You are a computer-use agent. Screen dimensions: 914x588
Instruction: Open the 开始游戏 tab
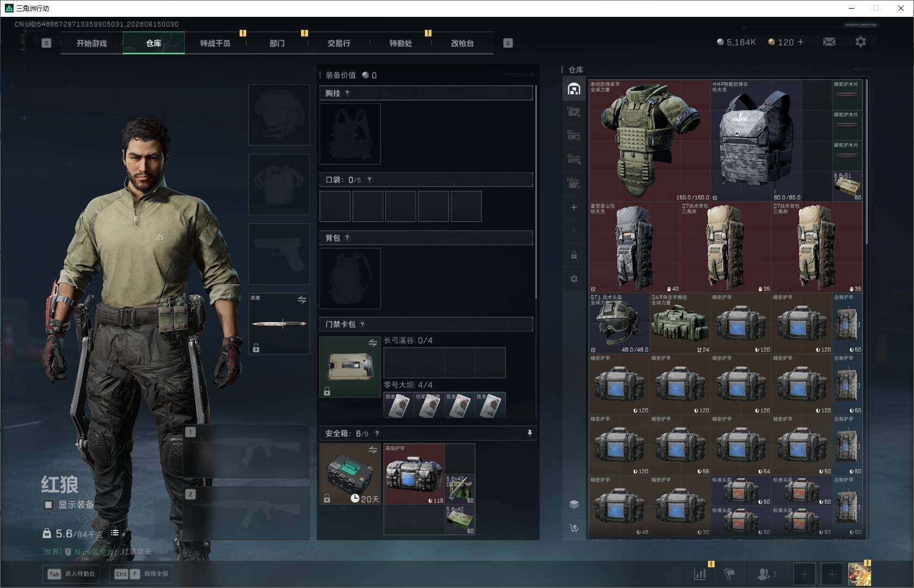(92, 43)
